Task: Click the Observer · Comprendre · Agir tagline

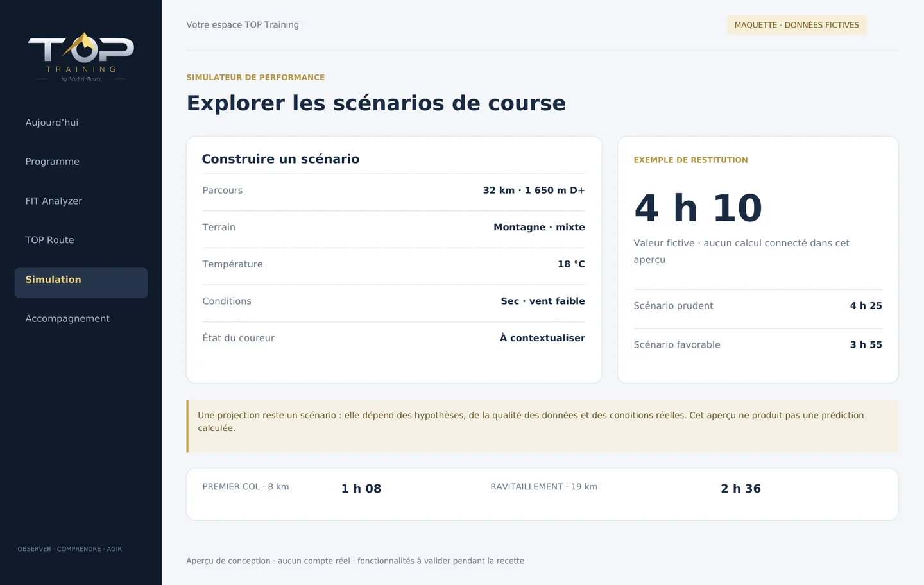Action: (x=70, y=549)
